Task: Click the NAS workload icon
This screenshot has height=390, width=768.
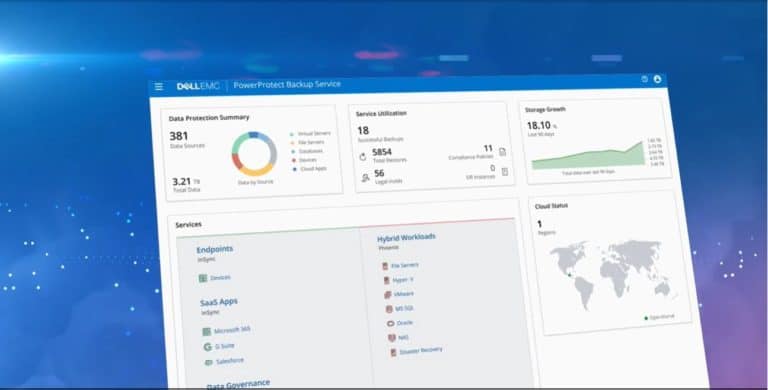Action: 391,338
